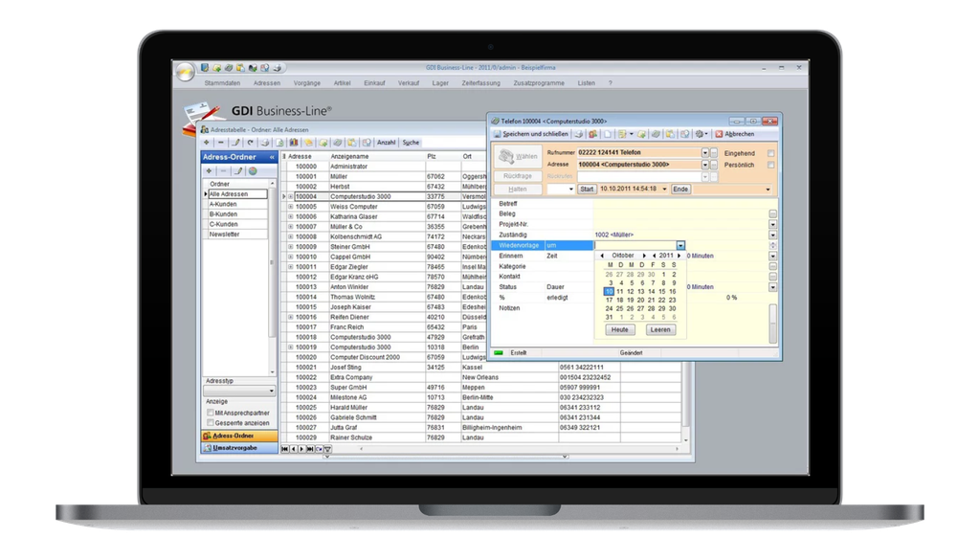Click Leeren in the calendar popup

pos(660,329)
